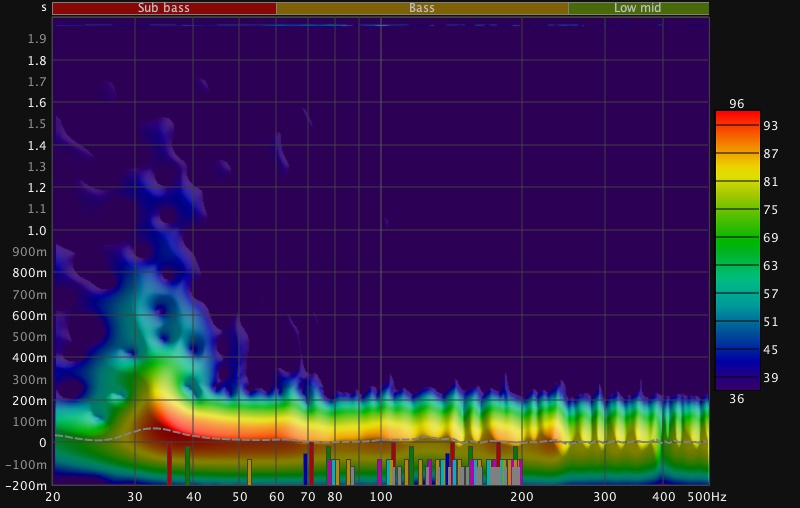Click the 36 minimum value below the color scale
The width and height of the screenshot is (800, 508).
[737, 398]
